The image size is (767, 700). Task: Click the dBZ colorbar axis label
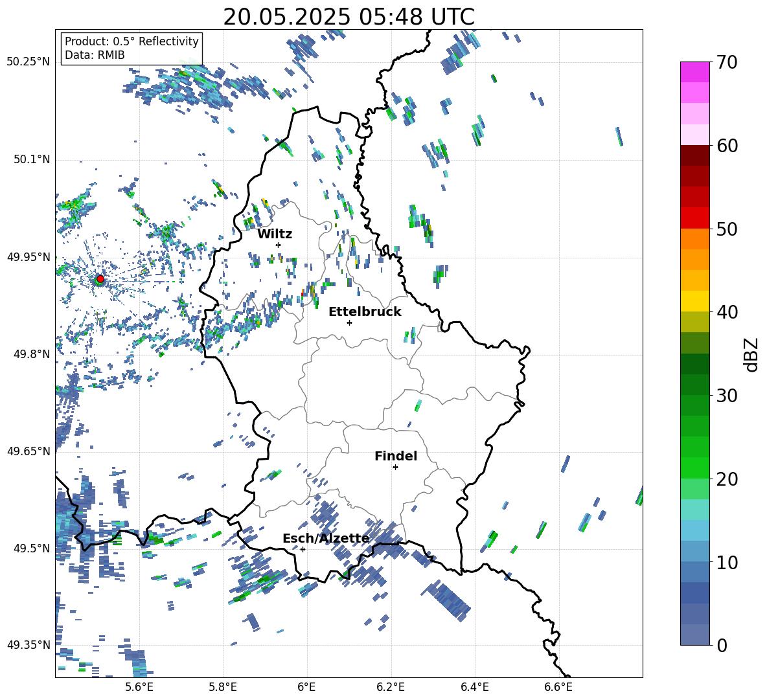[x=752, y=354]
